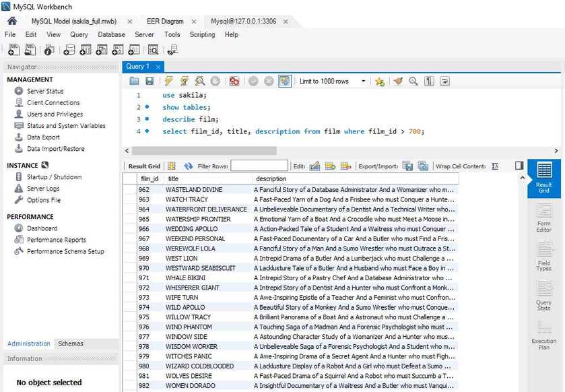Viewport: 565px width, 392px height.
Task: Edit current row in result grid
Action: click(314, 166)
